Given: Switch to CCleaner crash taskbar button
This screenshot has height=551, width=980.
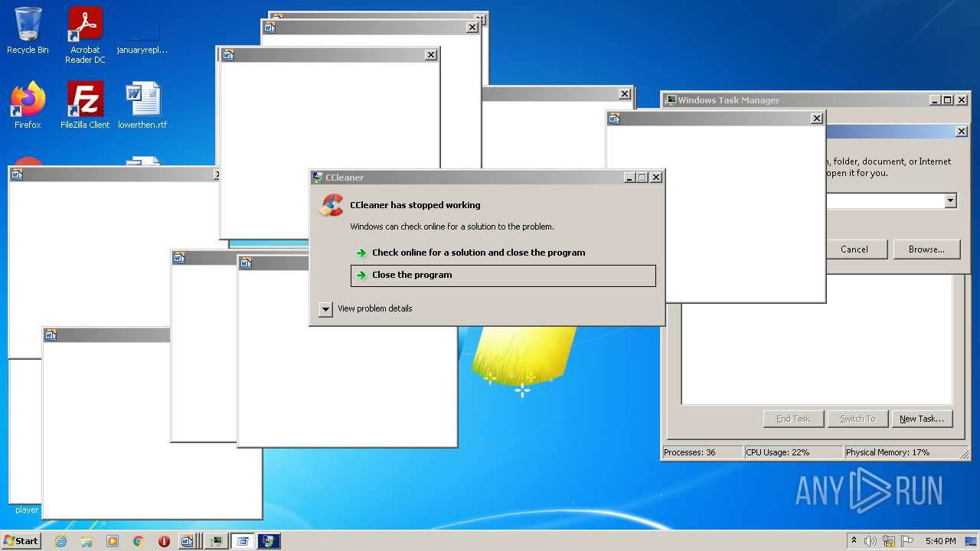Looking at the screenshot, I should click(x=269, y=541).
